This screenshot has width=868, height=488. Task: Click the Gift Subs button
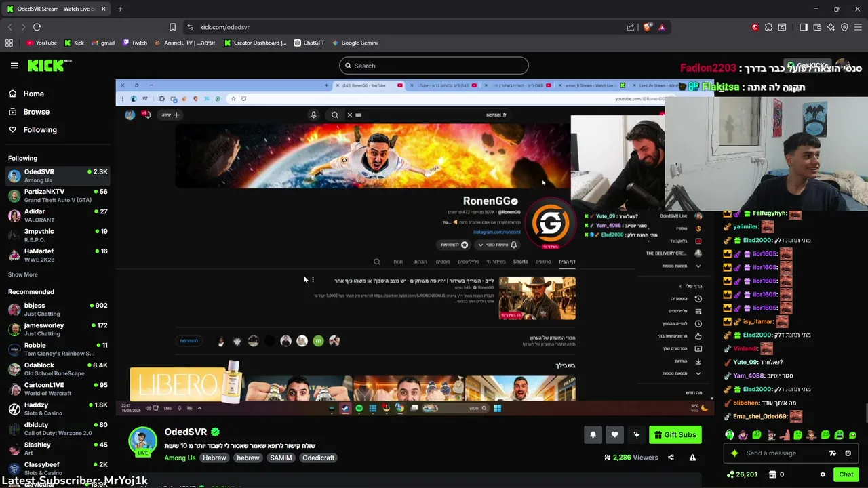tap(675, 435)
